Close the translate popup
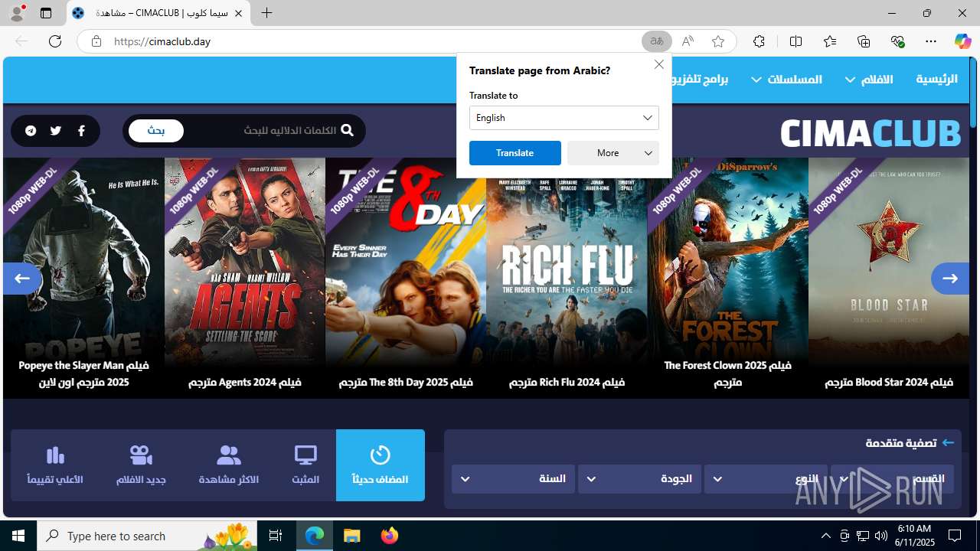The image size is (980, 551). point(658,64)
